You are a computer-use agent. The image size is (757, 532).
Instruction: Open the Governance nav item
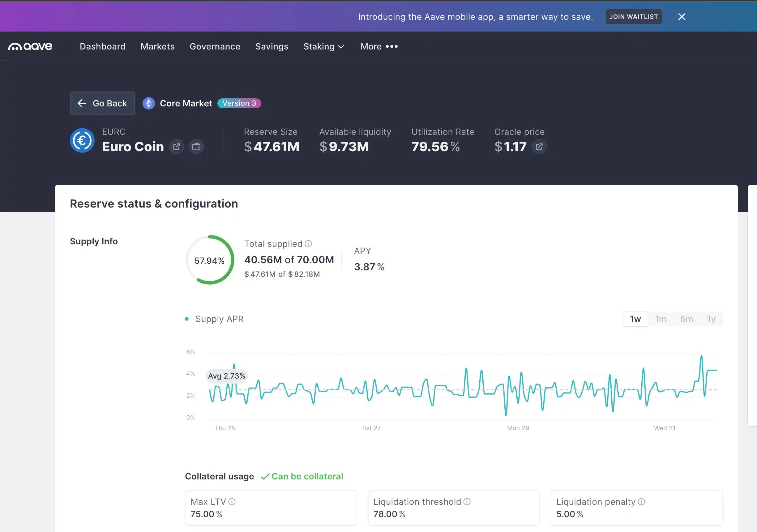coord(215,46)
